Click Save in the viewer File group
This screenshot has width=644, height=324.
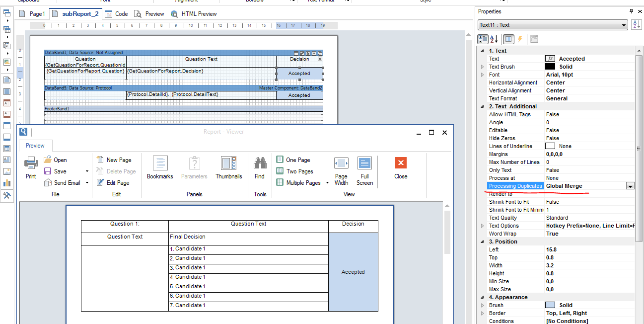click(x=55, y=171)
